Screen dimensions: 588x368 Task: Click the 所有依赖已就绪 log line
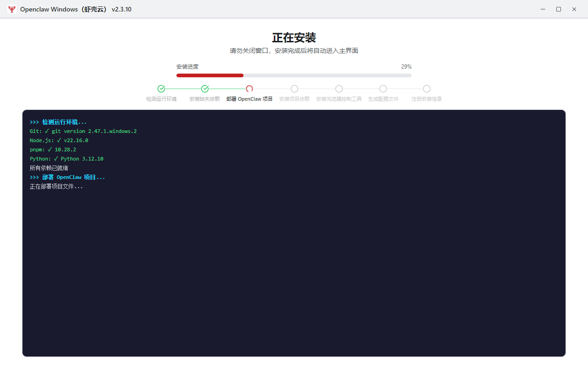click(x=49, y=168)
